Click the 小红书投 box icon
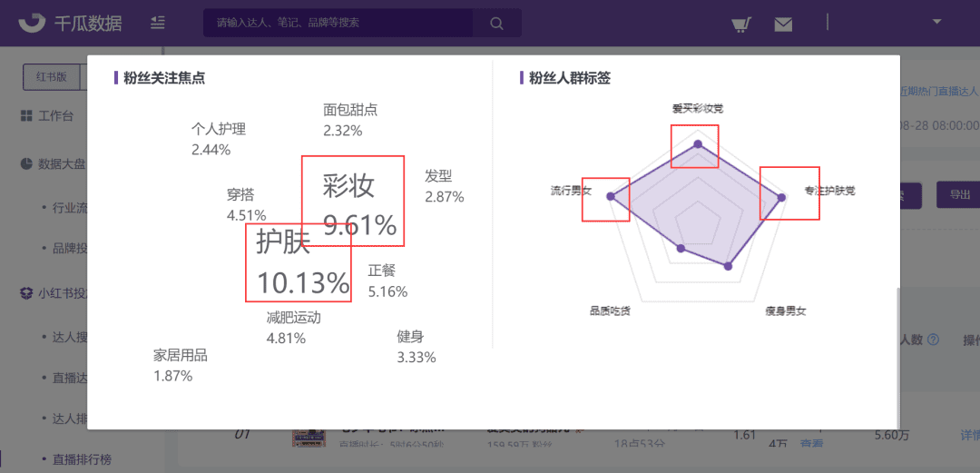 [x=26, y=292]
